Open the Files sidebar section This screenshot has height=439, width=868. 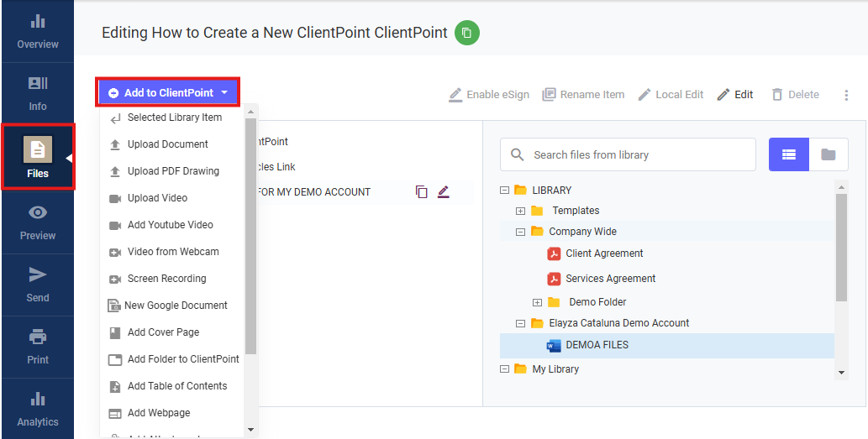[x=38, y=158]
